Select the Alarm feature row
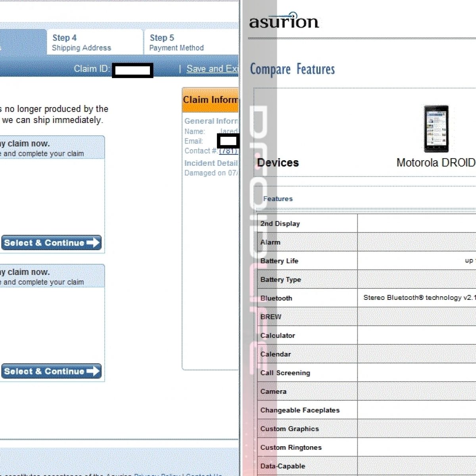Image resolution: width=476 pixels, height=476 pixels. [x=270, y=242]
